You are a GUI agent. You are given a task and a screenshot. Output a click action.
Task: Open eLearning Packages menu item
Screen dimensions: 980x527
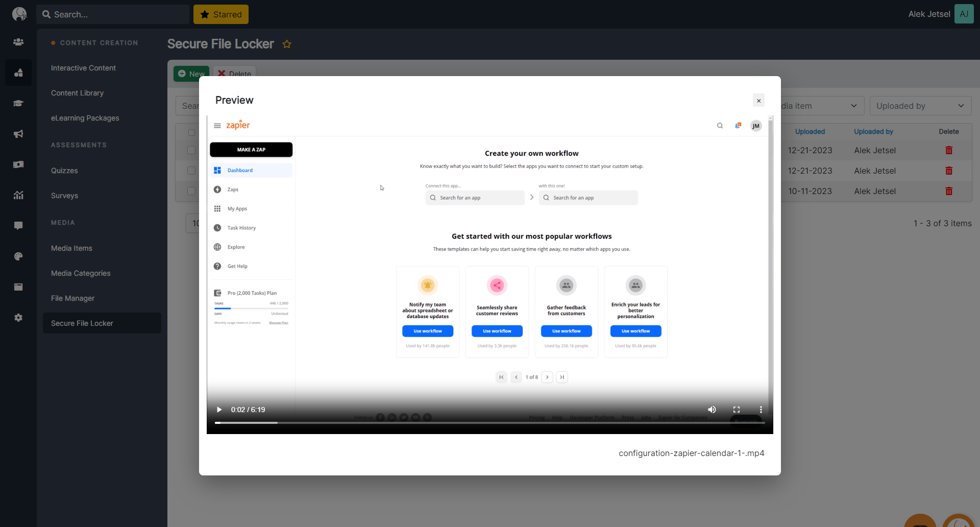tap(85, 118)
